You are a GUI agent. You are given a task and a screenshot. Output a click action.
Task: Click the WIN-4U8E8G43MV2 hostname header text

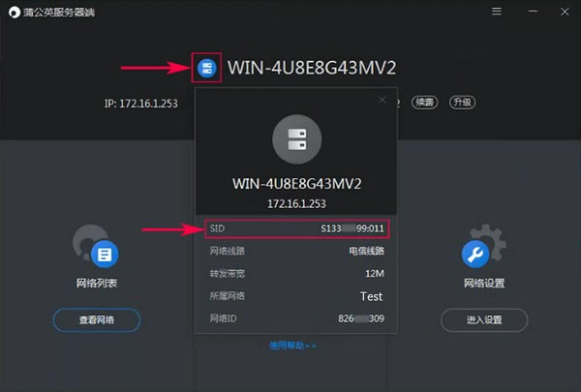[x=312, y=68]
